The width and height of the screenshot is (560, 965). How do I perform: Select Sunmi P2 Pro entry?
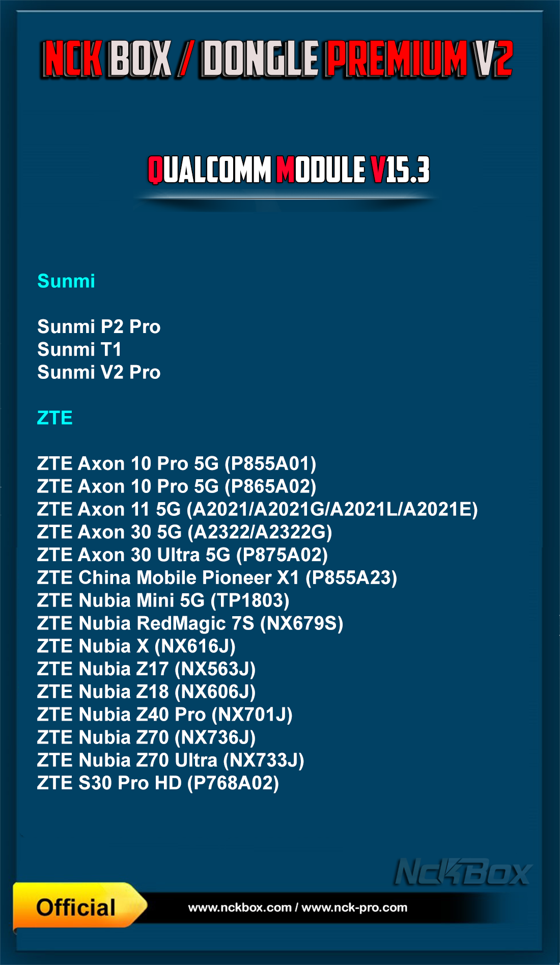[99, 326]
